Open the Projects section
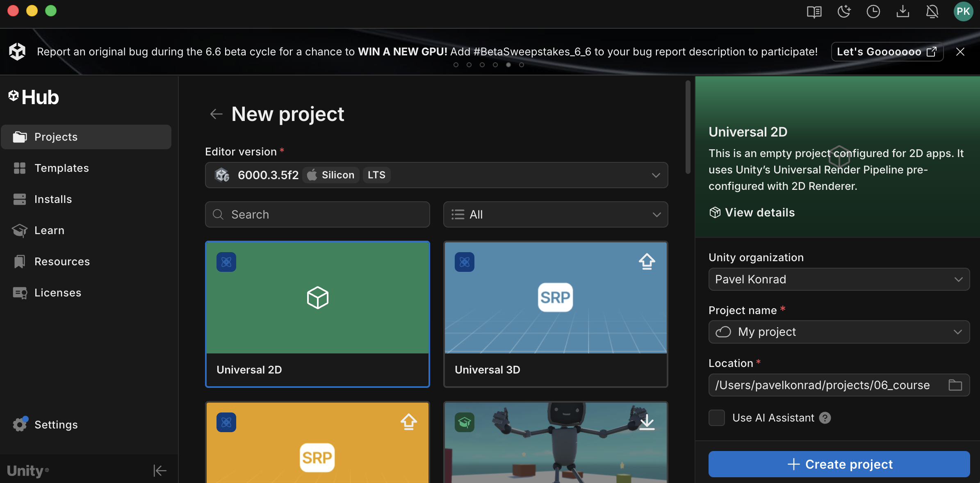Viewport: 980px width, 483px height. pyautogui.click(x=86, y=137)
